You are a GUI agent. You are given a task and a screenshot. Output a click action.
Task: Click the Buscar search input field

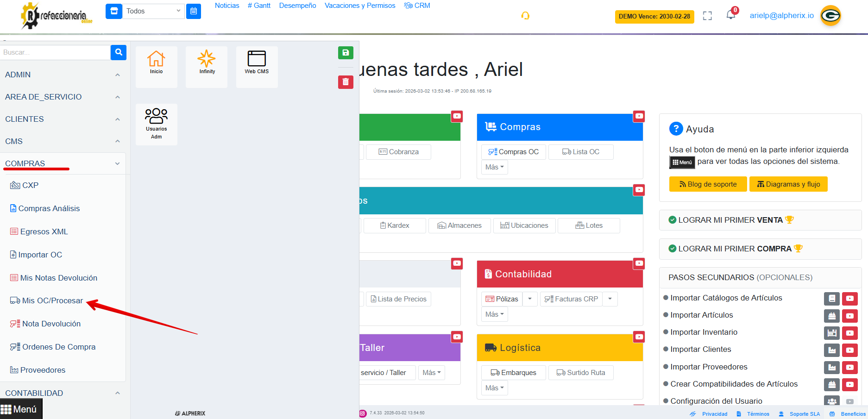point(55,52)
